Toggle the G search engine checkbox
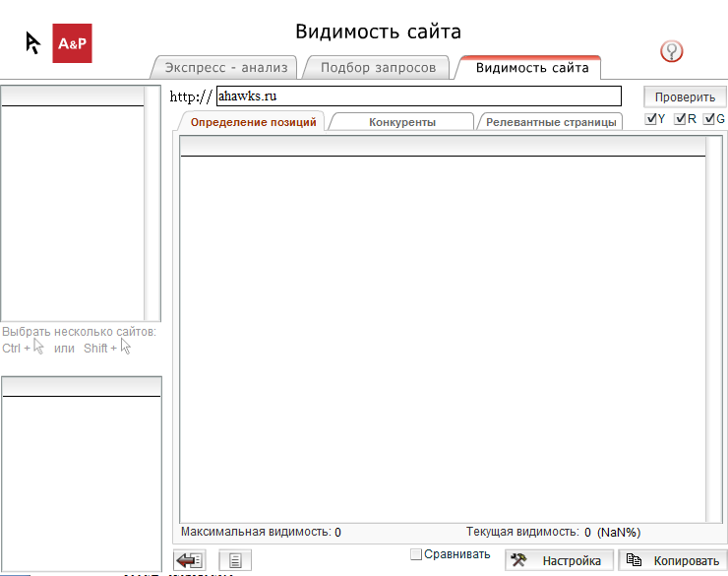The width and height of the screenshot is (728, 576). click(708, 119)
